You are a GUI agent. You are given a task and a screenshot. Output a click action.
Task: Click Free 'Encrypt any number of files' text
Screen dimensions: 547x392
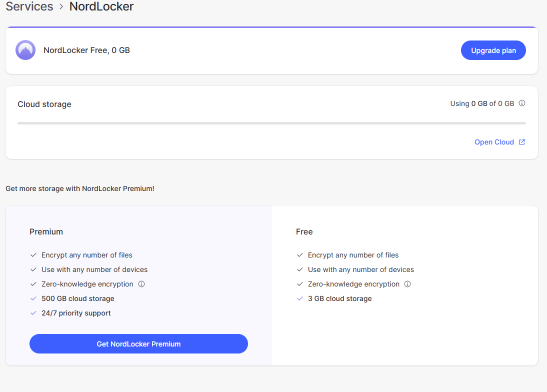[x=353, y=255]
